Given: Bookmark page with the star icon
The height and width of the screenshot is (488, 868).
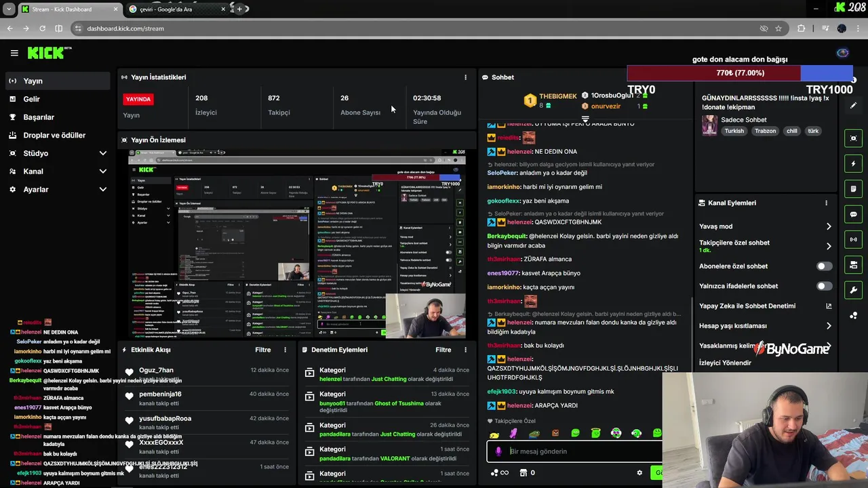Looking at the screenshot, I should (778, 28).
